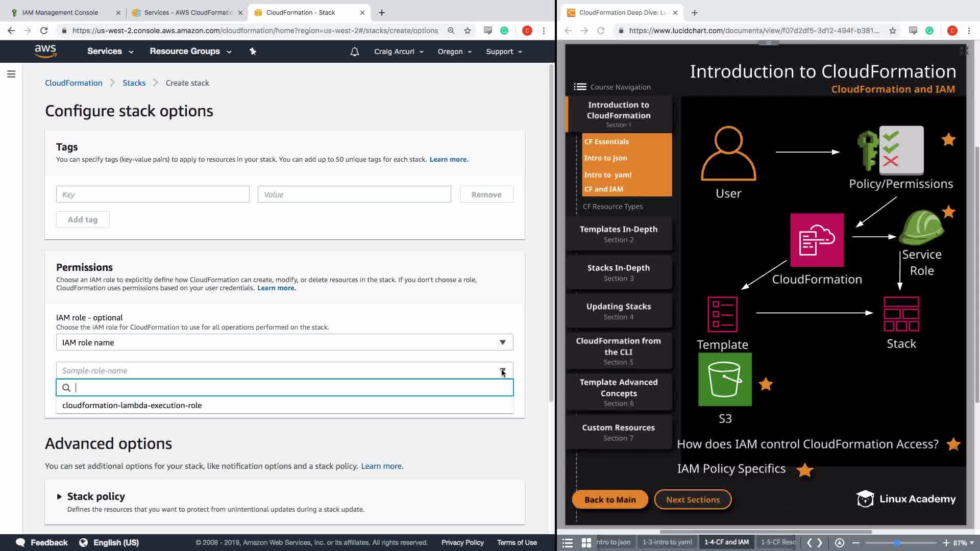The height and width of the screenshot is (551, 980).
Task: Switch to the IAM Management Console tab
Action: (x=60, y=12)
